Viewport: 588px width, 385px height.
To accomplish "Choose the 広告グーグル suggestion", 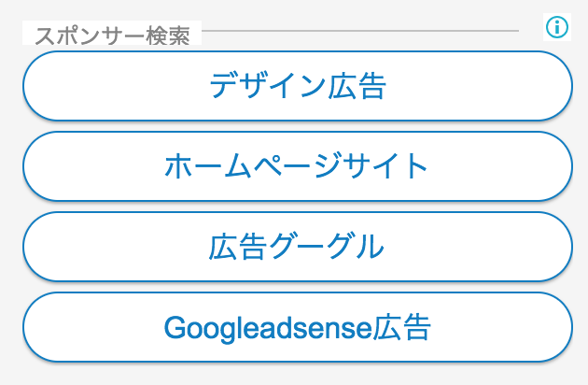I will pos(298,247).
